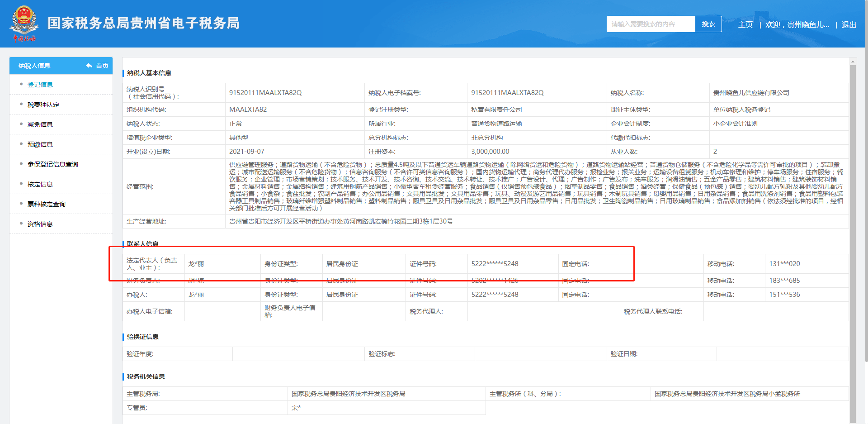Image resolution: width=868 pixels, height=424 pixels.
Task: Select 核定信息 in the sidebar
Action: (x=40, y=184)
